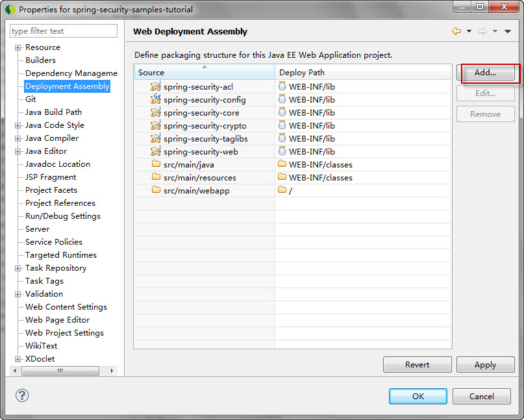Click the src/main/resources folder icon
This screenshot has height=420, width=524.
156,177
